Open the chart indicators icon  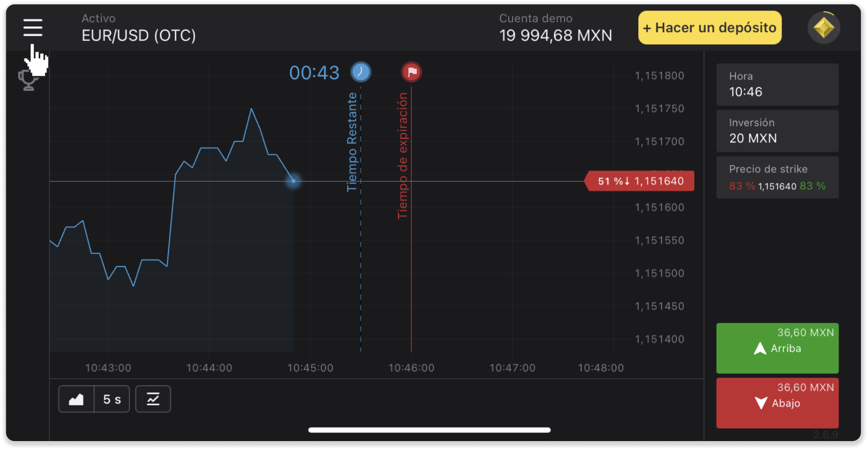tap(153, 399)
